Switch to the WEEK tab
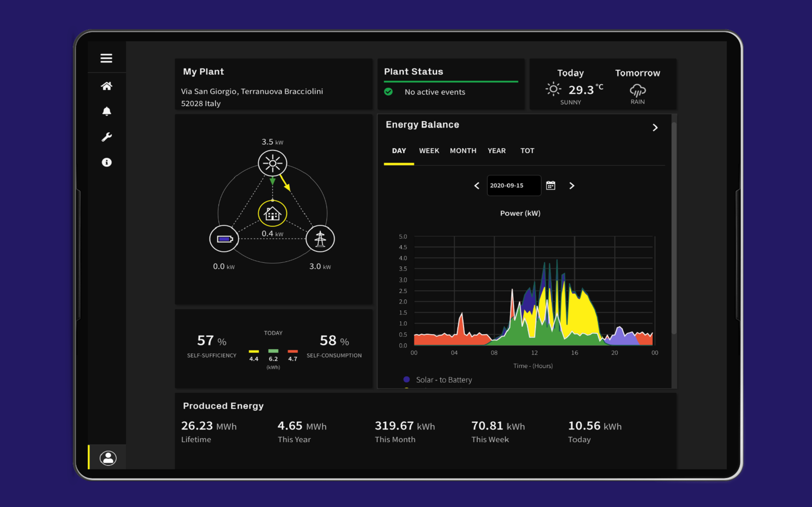 [x=429, y=150]
